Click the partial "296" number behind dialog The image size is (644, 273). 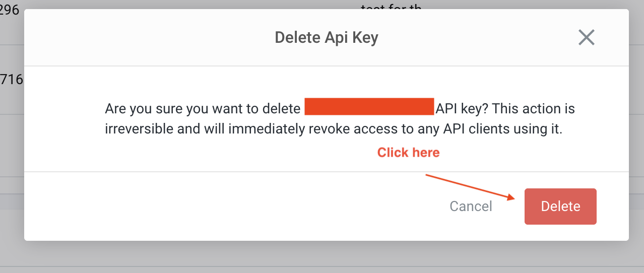tap(9, 10)
